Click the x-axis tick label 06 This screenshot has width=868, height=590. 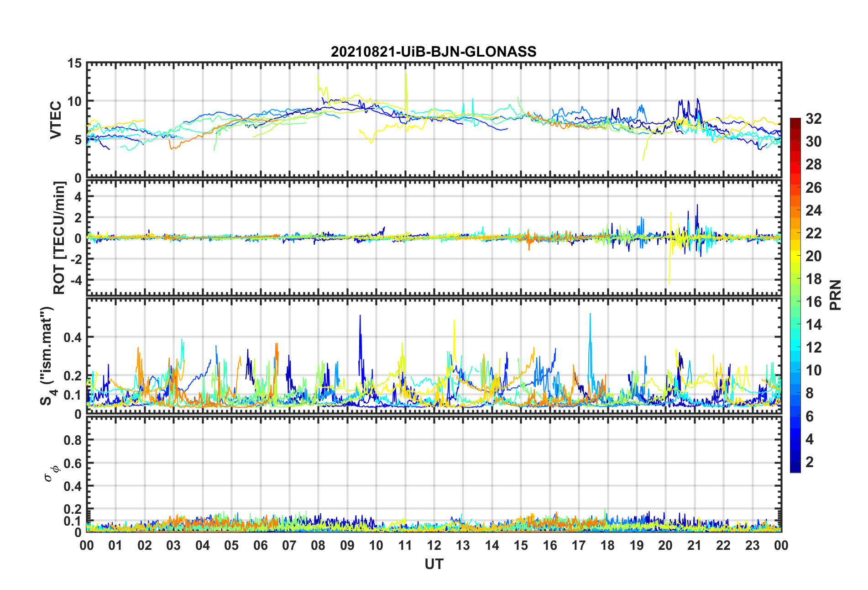point(261,545)
